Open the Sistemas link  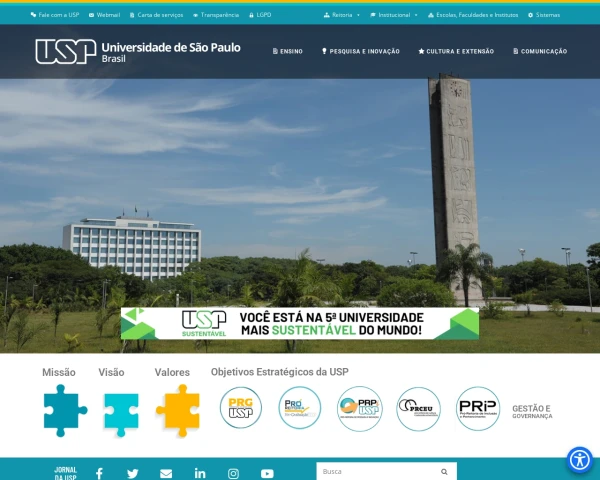[544, 15]
